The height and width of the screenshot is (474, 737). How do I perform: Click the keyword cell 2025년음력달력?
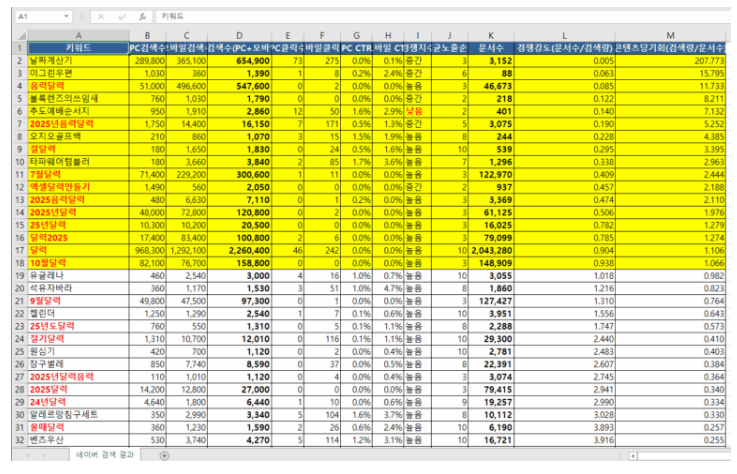(78, 124)
